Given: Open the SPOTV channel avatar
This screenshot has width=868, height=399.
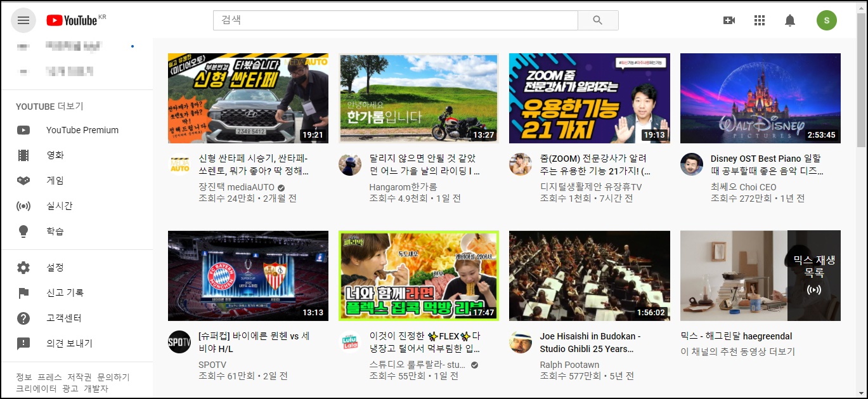Looking at the screenshot, I should (x=179, y=342).
